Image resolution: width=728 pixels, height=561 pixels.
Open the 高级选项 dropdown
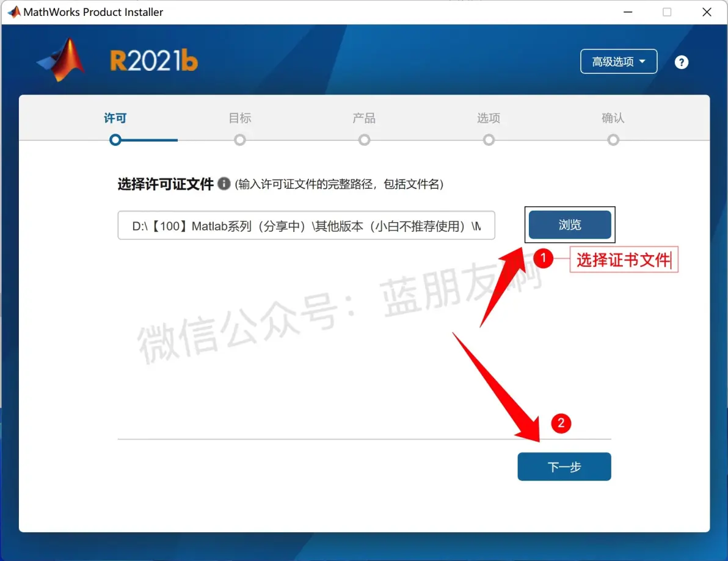point(619,61)
